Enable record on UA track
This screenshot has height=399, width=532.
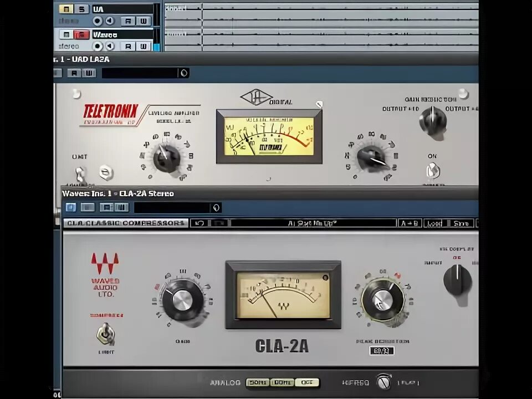tap(98, 21)
